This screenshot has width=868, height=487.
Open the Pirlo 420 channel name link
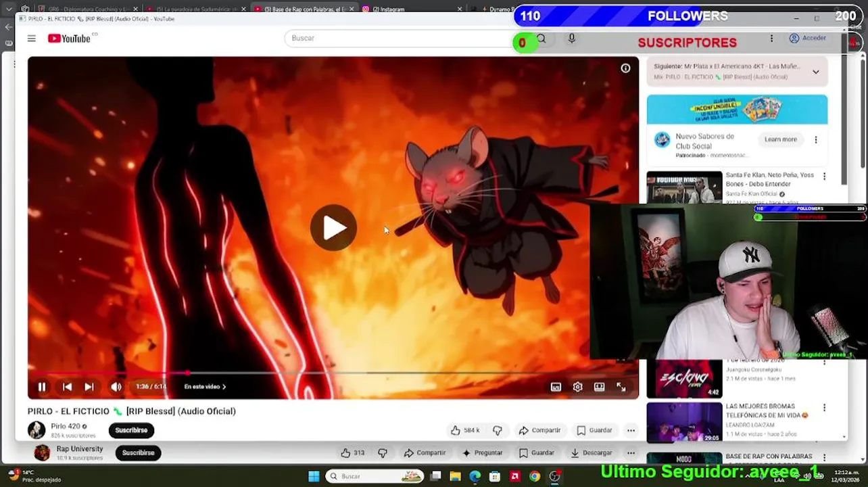(x=65, y=426)
